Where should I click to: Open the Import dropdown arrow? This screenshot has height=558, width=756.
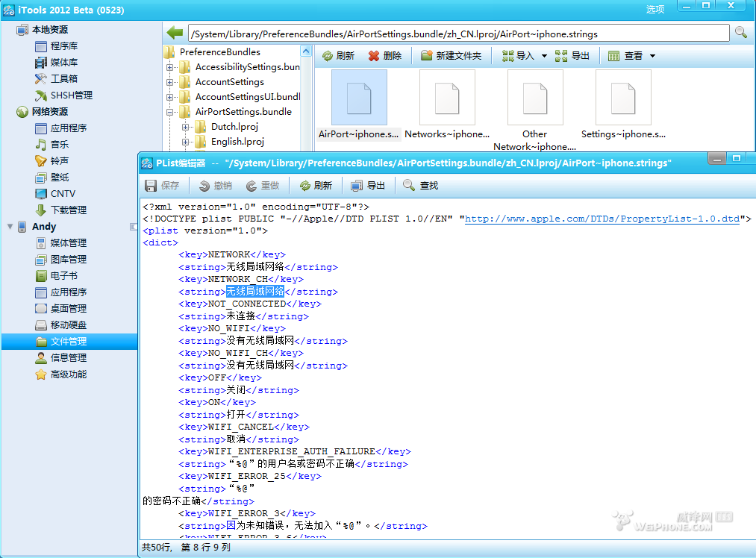pyautogui.click(x=544, y=56)
